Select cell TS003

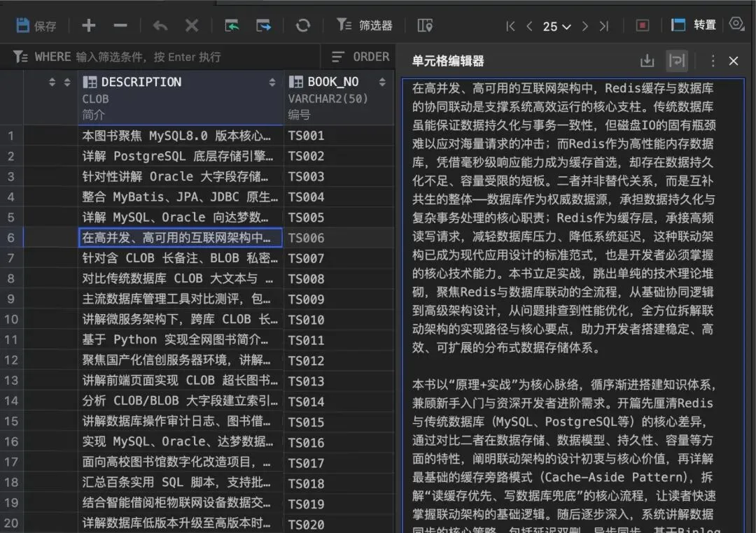(x=339, y=176)
